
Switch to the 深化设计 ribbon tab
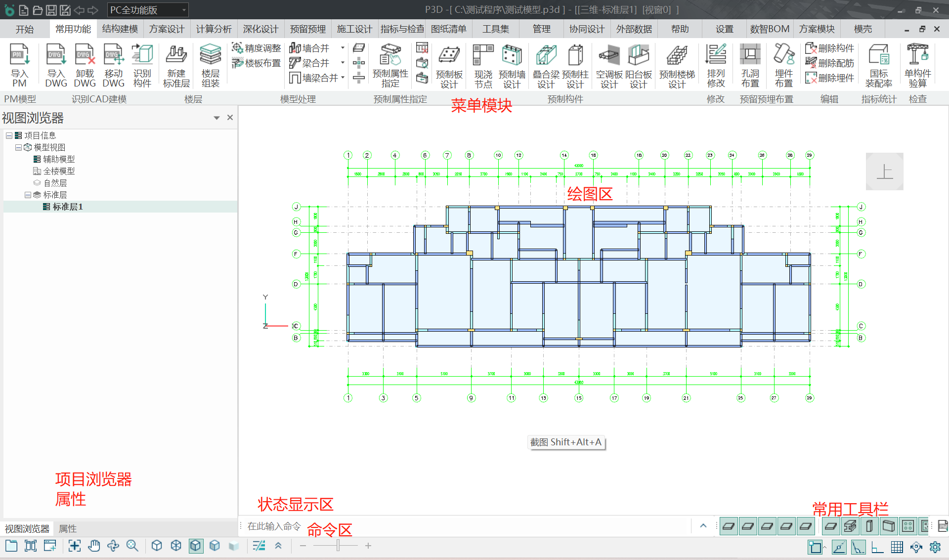tap(260, 29)
